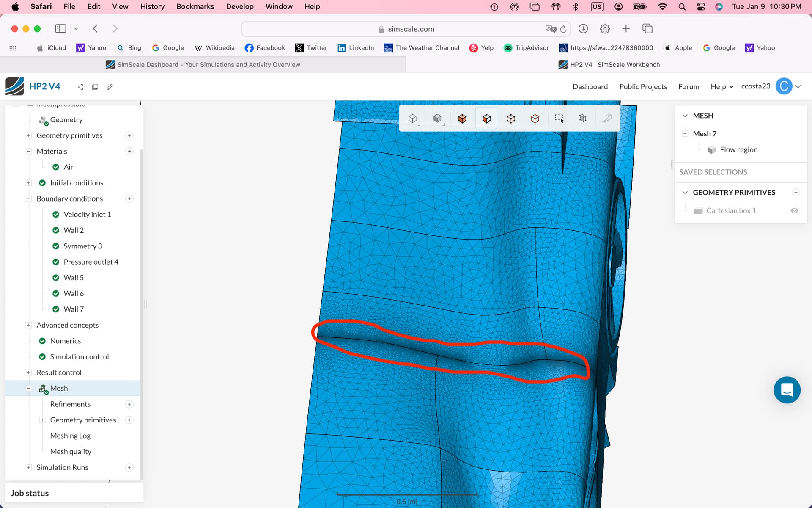Select Pressure outlet 4 boundary condition
Image resolution: width=812 pixels, height=508 pixels.
(91, 262)
